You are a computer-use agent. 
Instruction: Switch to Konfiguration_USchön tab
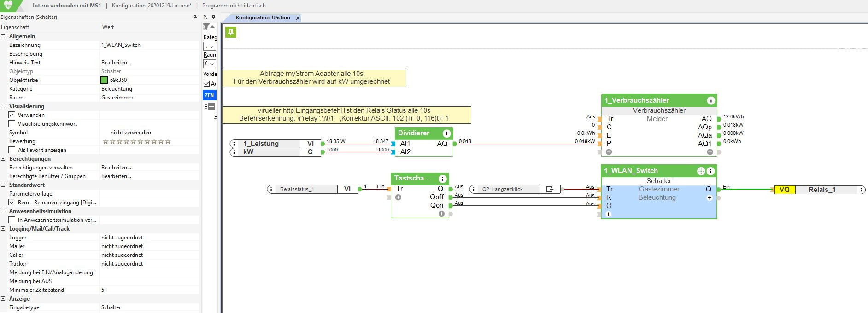click(263, 18)
